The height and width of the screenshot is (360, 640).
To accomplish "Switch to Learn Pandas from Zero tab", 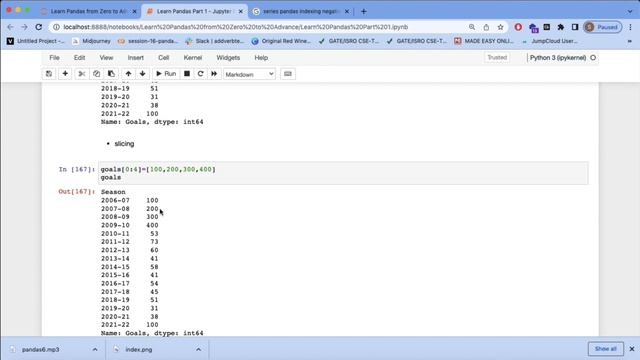I will [x=88, y=11].
